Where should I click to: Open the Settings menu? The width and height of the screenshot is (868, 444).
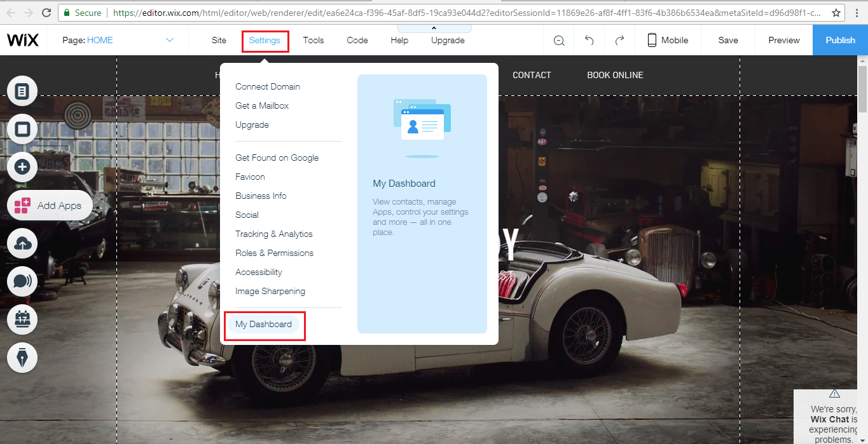[265, 41]
